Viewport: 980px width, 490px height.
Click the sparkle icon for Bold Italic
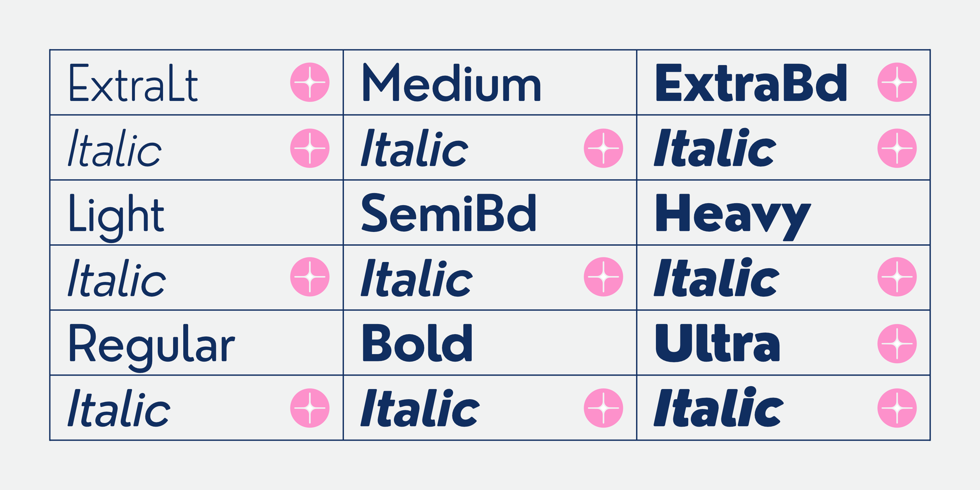pos(603,408)
